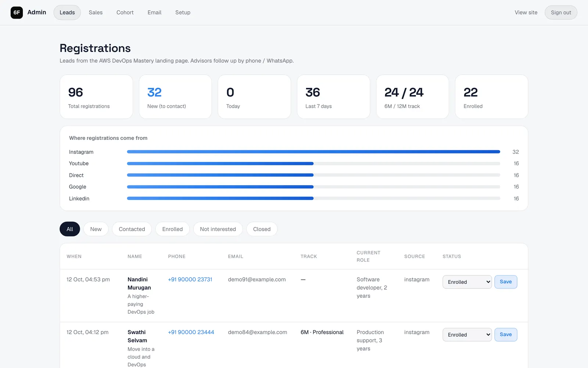Save Nandini Murugan's status
The height and width of the screenshot is (368, 588).
coord(506,282)
